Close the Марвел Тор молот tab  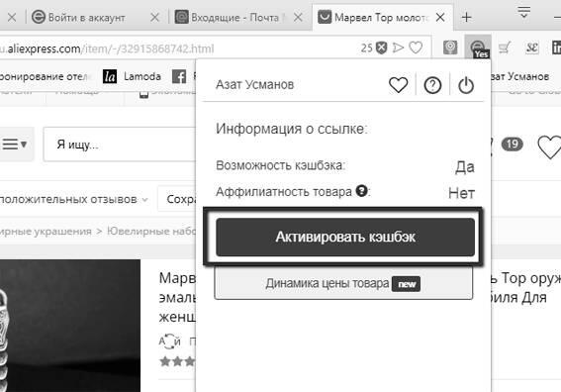coord(440,17)
